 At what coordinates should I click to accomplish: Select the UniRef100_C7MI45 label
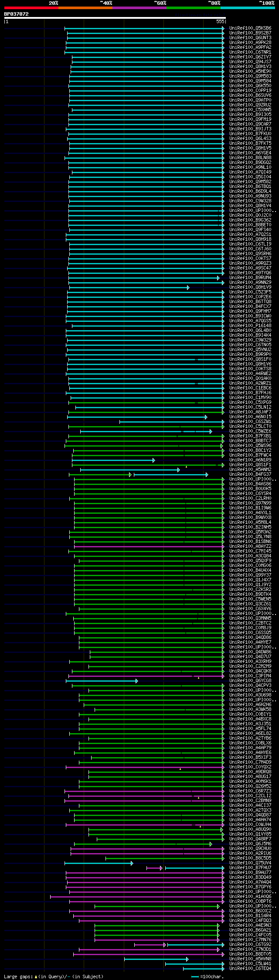250,551
